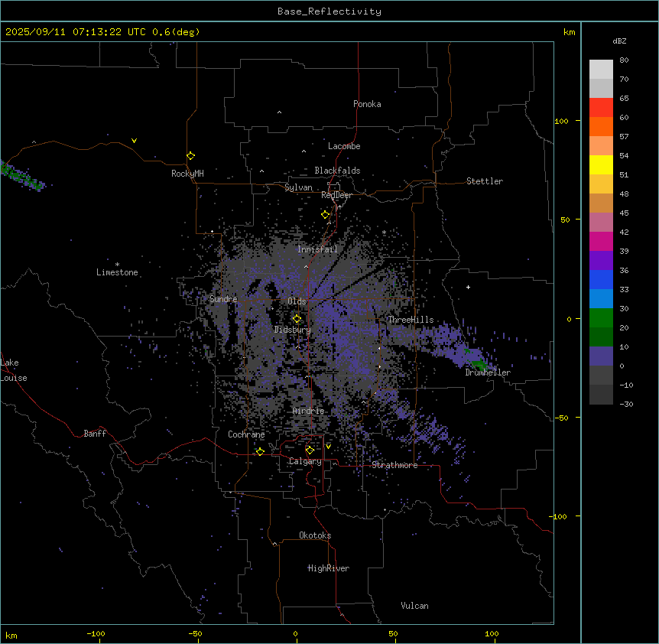The image size is (659, 644).
Task: Select the orange 60-57 dBZ legend swatch
Action: pos(601,126)
